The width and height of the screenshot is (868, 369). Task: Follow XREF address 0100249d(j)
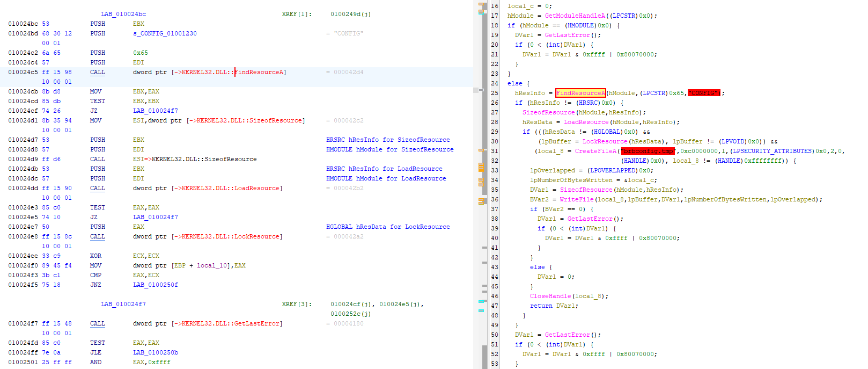pyautogui.click(x=350, y=14)
